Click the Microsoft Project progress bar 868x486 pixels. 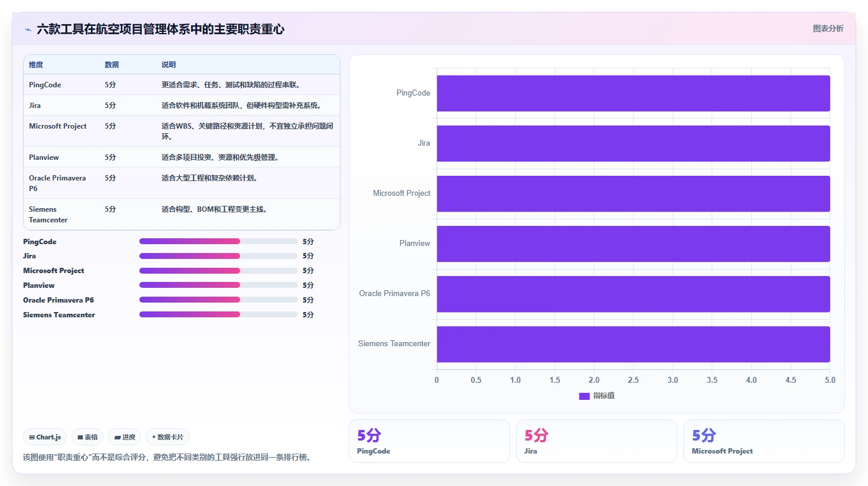tap(218, 271)
